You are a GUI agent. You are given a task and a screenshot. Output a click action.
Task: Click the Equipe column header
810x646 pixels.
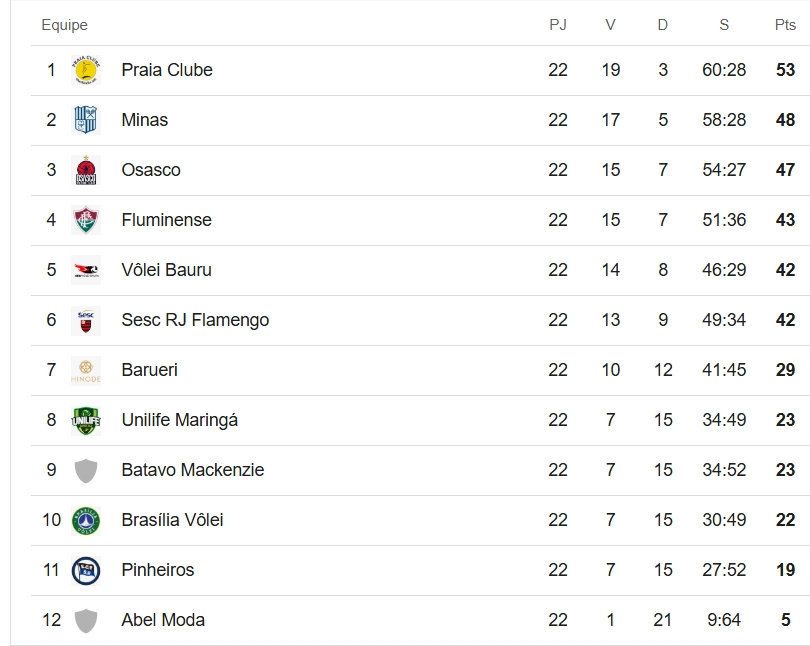(65, 25)
